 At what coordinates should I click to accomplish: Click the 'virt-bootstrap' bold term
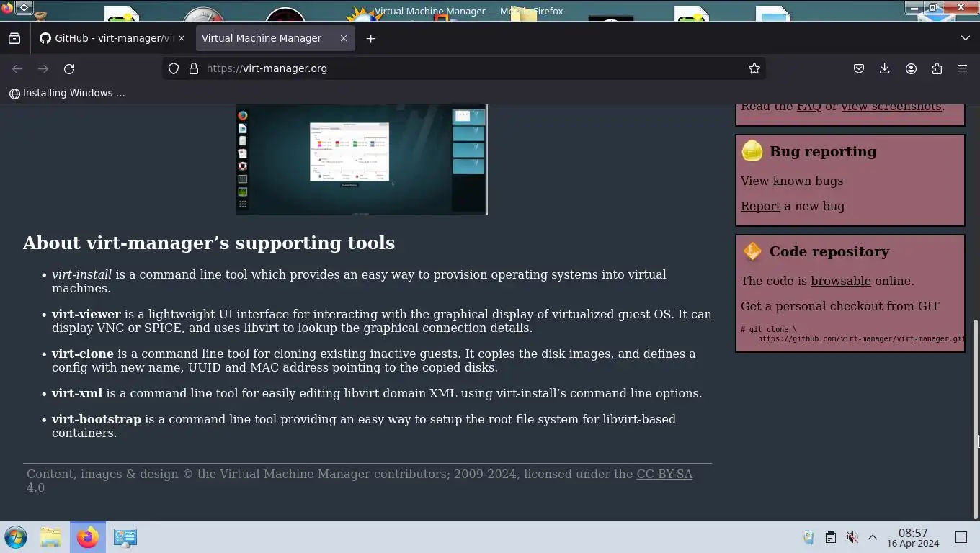[97, 419]
